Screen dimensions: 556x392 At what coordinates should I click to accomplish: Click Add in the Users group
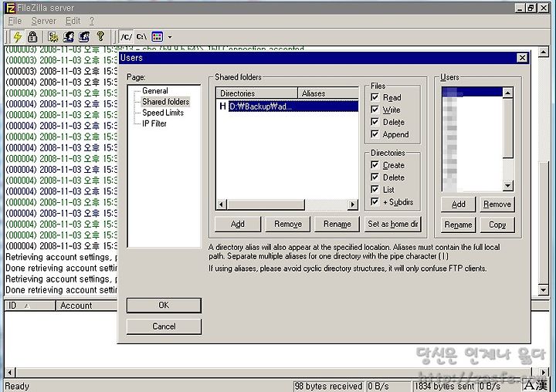tap(459, 204)
